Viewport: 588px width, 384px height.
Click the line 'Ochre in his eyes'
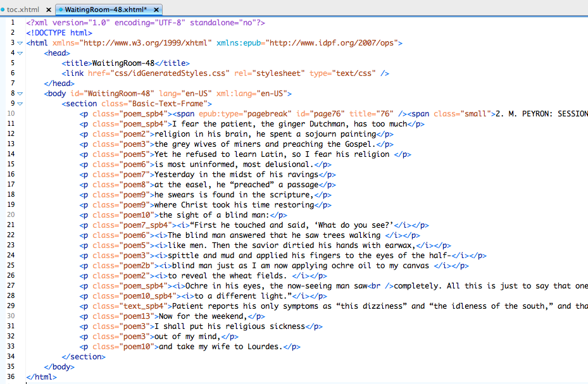click(334, 286)
